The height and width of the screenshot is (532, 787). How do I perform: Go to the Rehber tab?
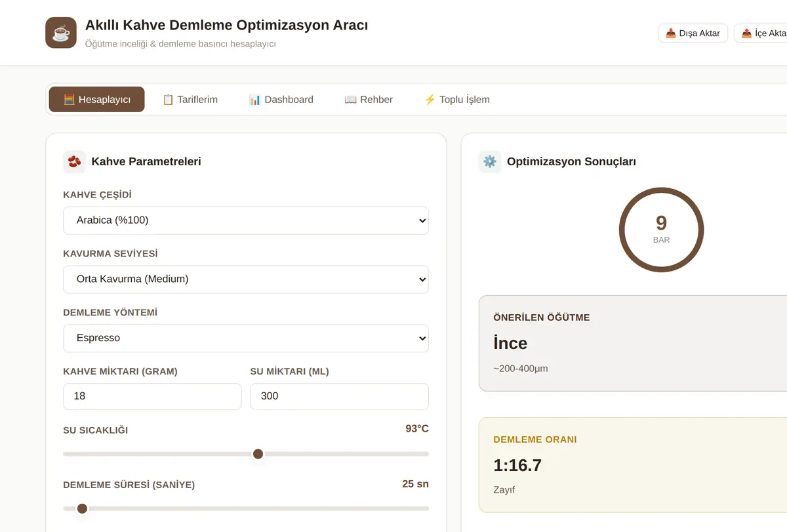pos(369,100)
